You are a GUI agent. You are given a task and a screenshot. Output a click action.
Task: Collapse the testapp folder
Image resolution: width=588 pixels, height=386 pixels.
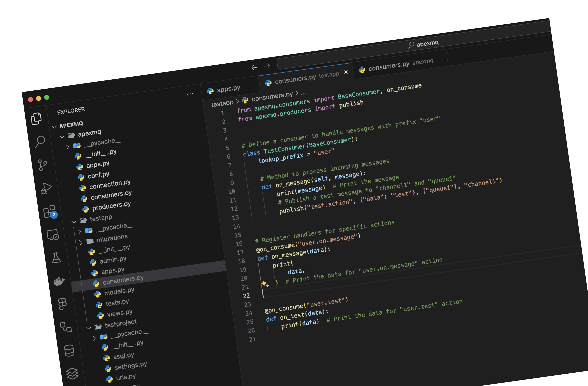(74, 221)
